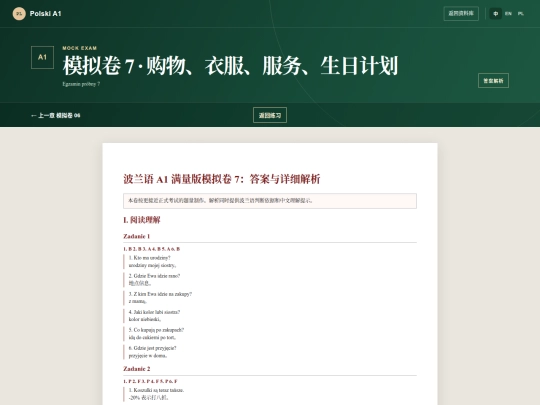
Task: Click the A1 level badge
Action: click(x=42, y=58)
